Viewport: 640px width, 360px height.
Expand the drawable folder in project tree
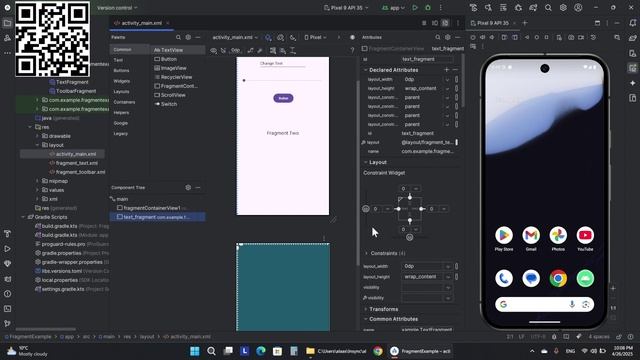tap(37, 136)
